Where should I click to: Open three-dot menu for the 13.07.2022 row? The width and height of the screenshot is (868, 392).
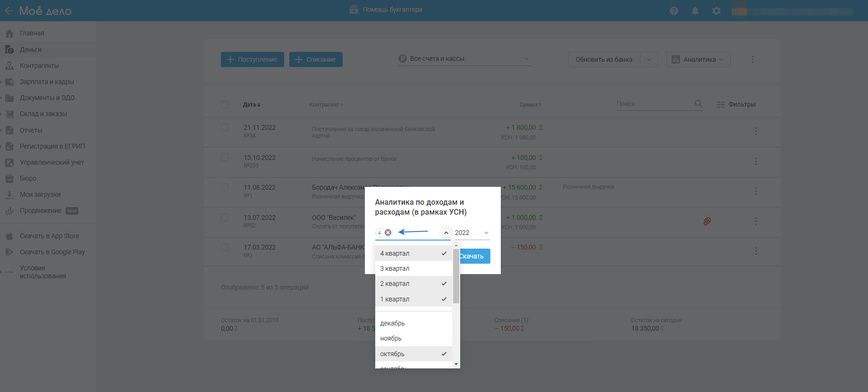tap(756, 221)
